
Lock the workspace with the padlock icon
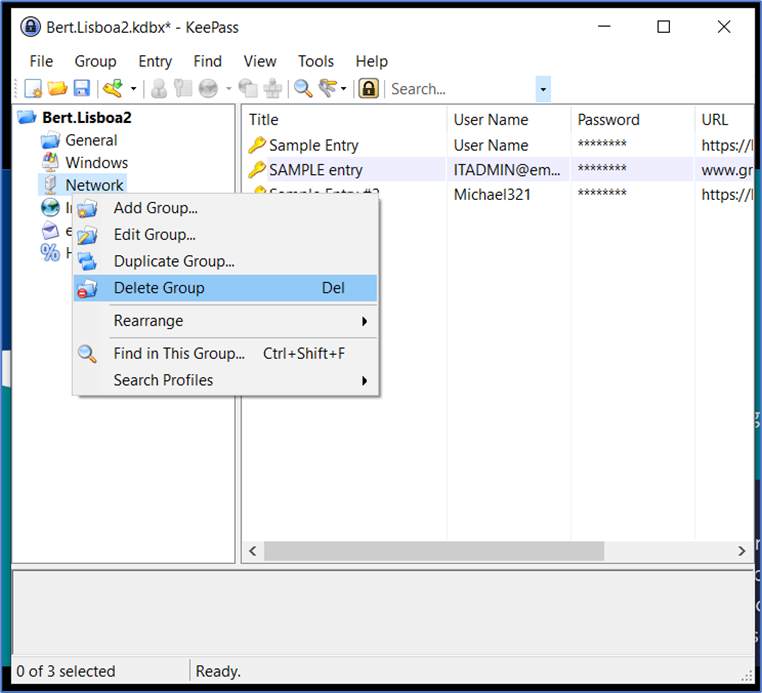pos(369,89)
